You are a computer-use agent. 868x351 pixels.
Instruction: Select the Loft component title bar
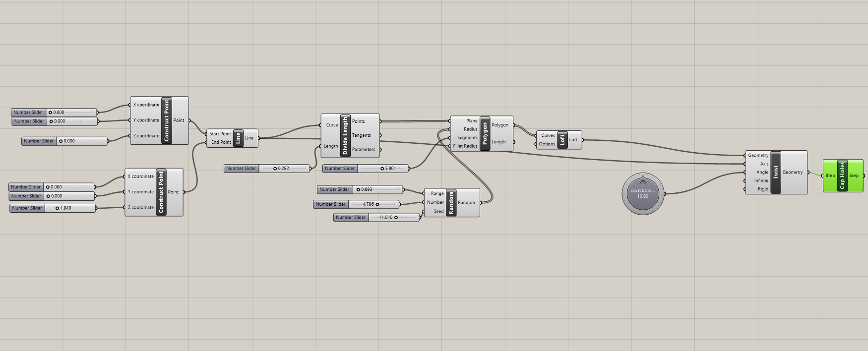562,140
